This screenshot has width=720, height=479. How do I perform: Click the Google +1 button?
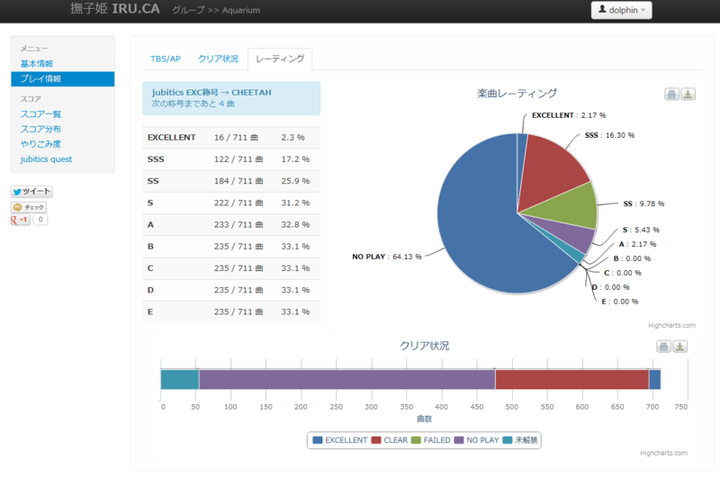(x=20, y=220)
